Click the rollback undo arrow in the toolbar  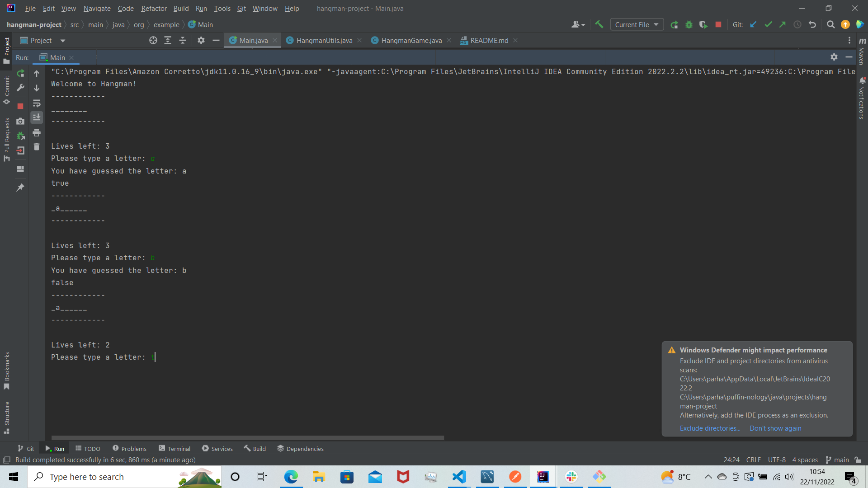[812, 24]
